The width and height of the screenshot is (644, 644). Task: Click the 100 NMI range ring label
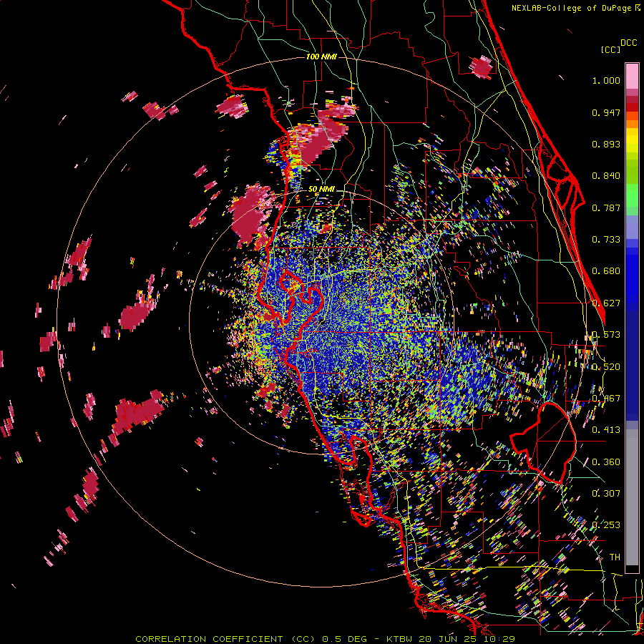(321, 57)
